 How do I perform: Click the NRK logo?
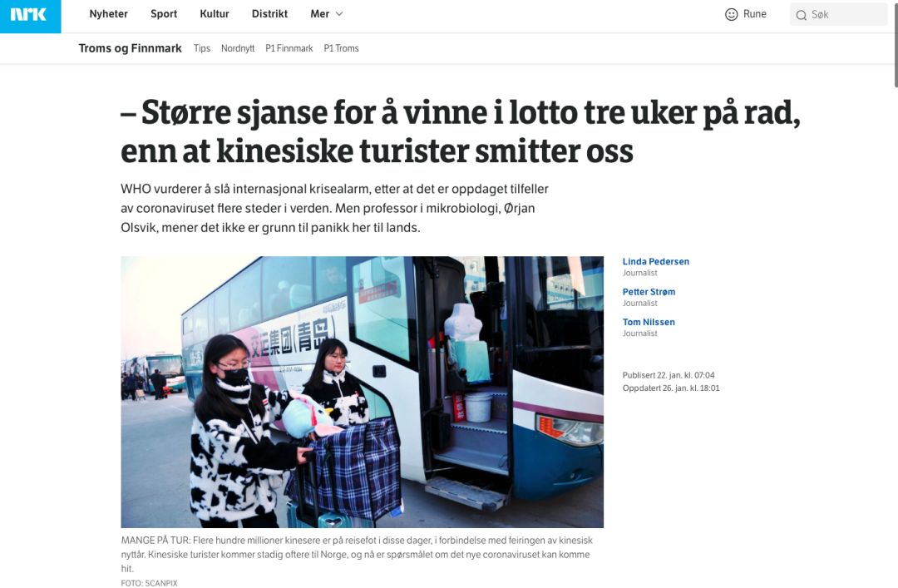pos(30,16)
